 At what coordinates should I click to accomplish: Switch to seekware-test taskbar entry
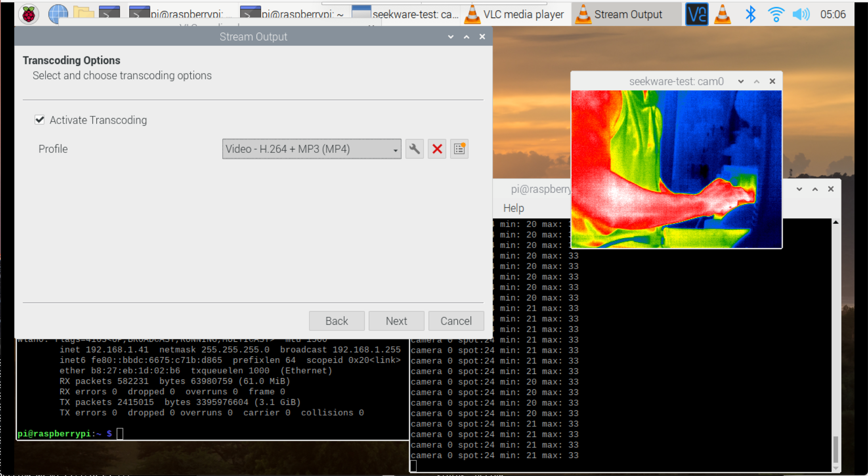coord(405,14)
